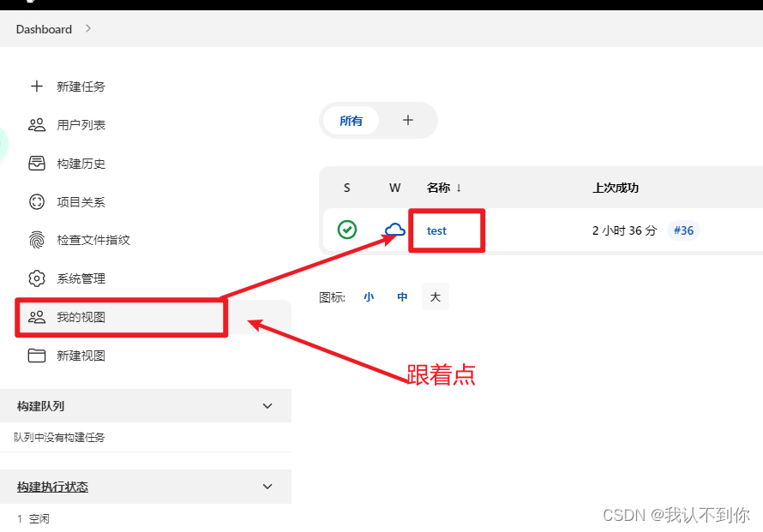
Task: Open 新建任务 in the sidebar
Action: [x=81, y=87]
